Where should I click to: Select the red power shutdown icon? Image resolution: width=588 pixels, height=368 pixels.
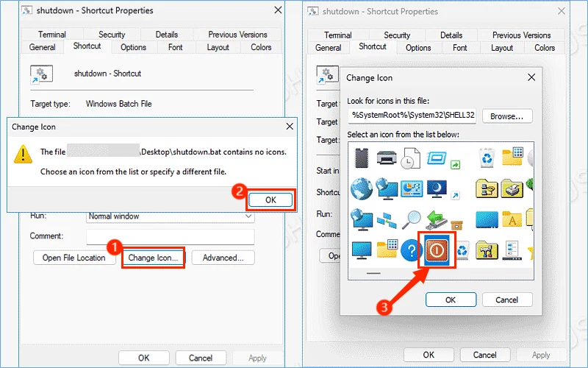coord(437,250)
